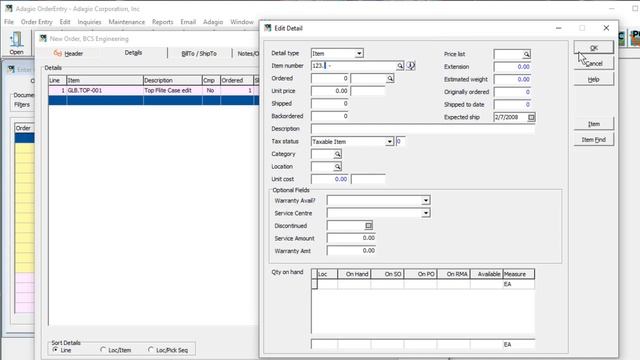
Task: Open the Expected ship calendar picker
Action: [531, 118]
